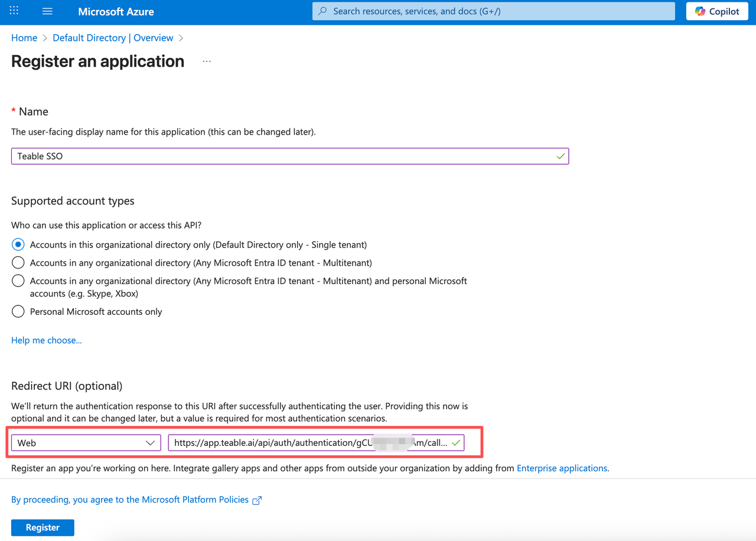Click the Supported account types heading

(73, 201)
